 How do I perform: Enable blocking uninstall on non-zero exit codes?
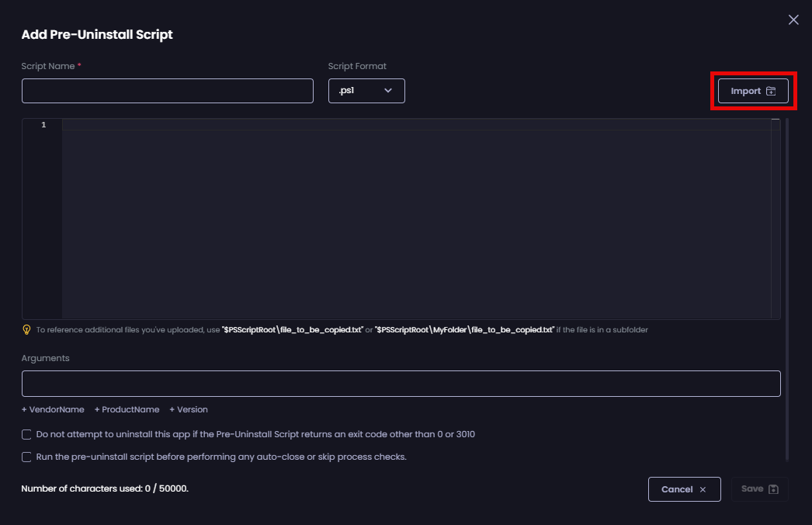point(26,434)
